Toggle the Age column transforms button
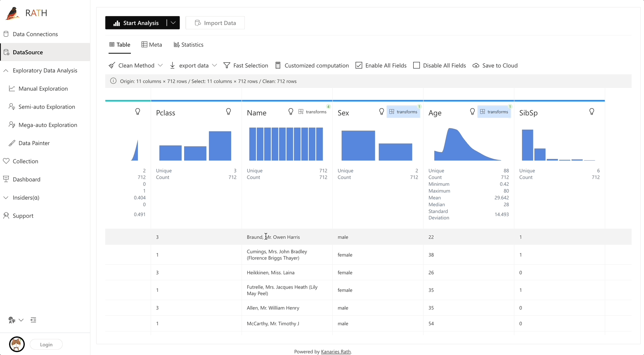The image size is (644, 355). point(494,112)
